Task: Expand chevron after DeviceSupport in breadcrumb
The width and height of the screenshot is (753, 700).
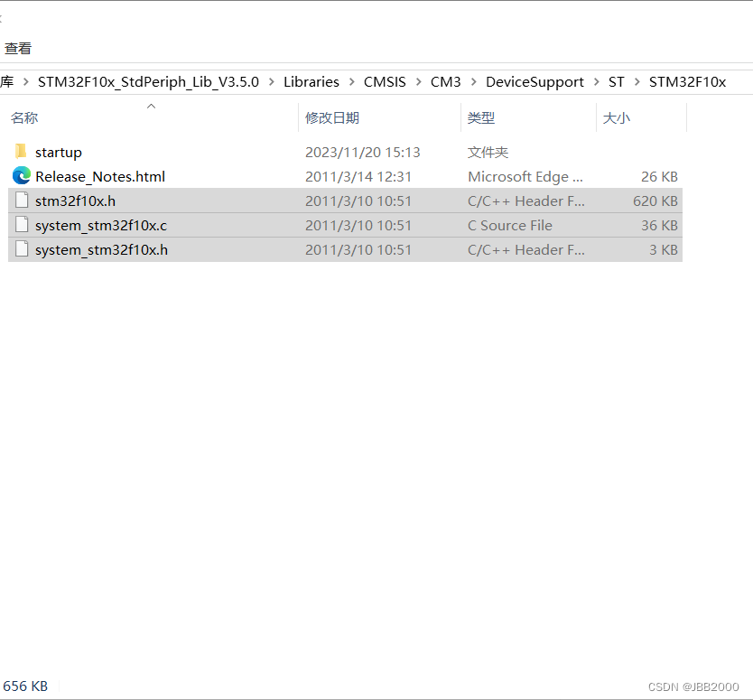Action: tap(597, 82)
